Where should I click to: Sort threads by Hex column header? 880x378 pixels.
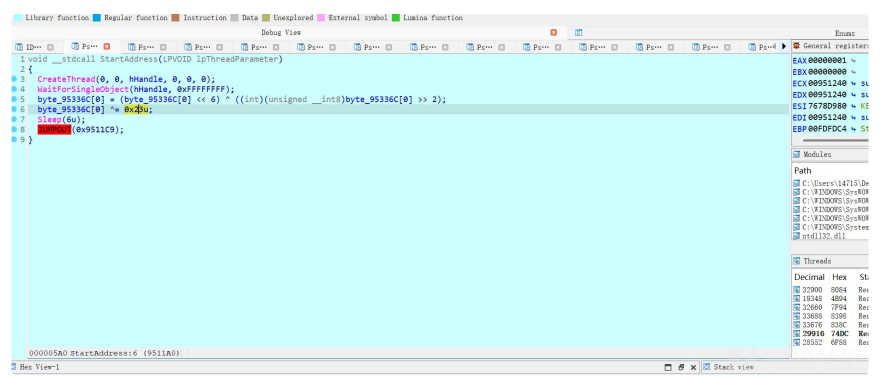840,277
